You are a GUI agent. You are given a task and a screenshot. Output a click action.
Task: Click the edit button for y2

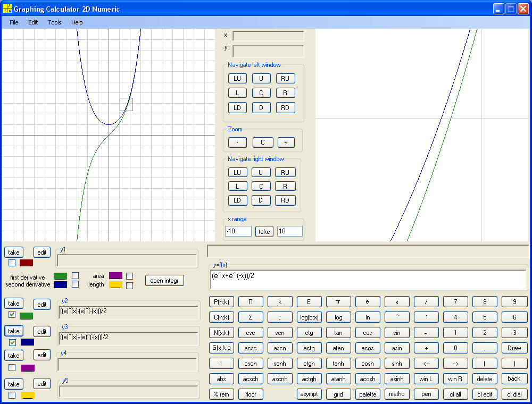click(x=42, y=305)
